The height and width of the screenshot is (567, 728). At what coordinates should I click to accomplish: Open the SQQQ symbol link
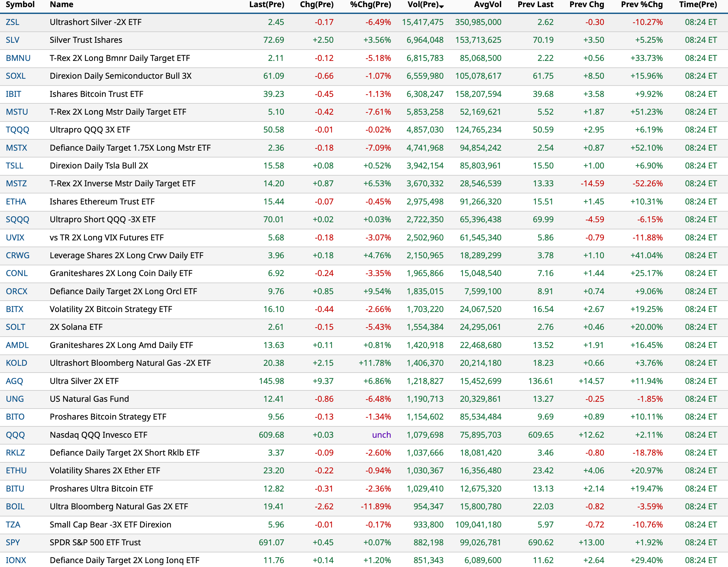pos(17,220)
